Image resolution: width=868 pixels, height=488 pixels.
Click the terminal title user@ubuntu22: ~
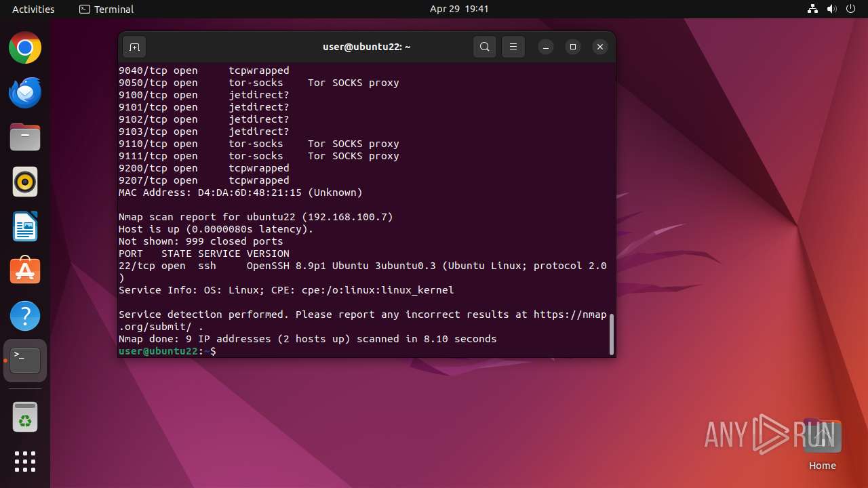367,47
